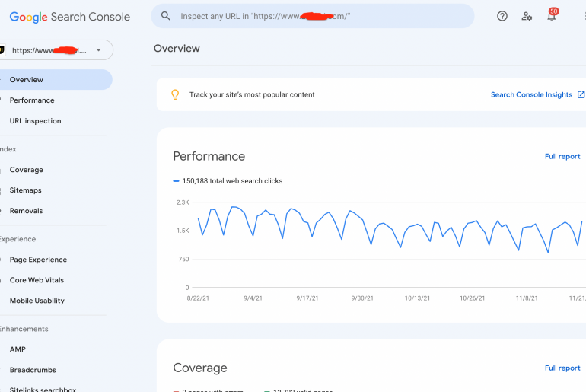Open Full report for Coverage
Viewport: 586px width, 392px height.
tap(562, 368)
